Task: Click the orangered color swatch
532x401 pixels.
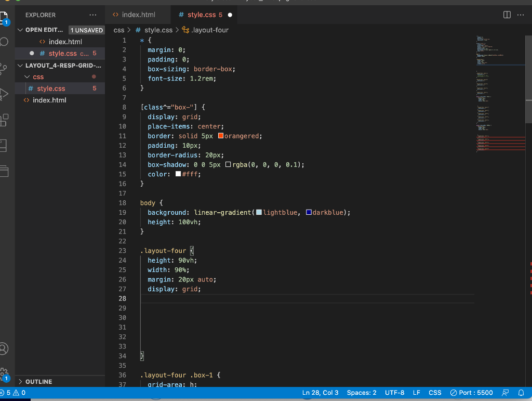Action: pyautogui.click(x=221, y=136)
